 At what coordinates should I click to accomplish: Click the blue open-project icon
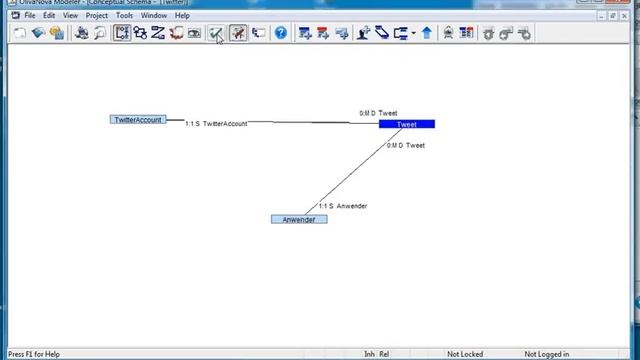point(38,33)
